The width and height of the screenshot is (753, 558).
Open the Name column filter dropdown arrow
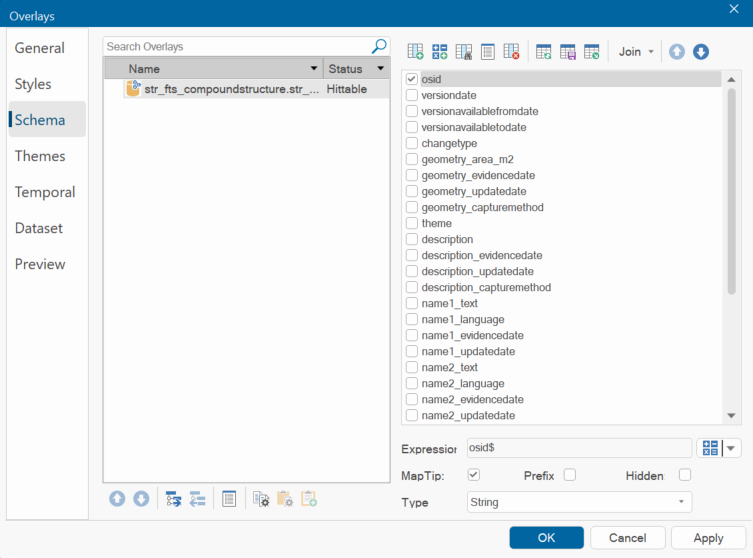point(314,68)
